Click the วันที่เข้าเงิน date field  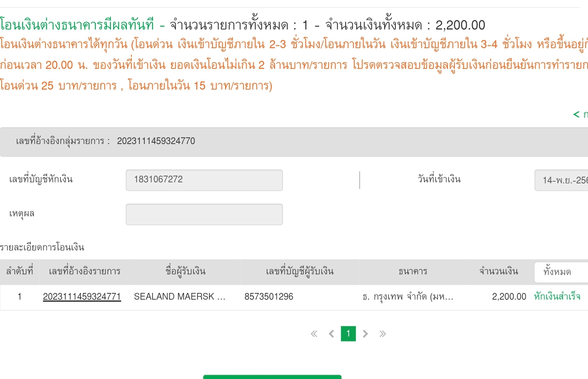tap(562, 180)
